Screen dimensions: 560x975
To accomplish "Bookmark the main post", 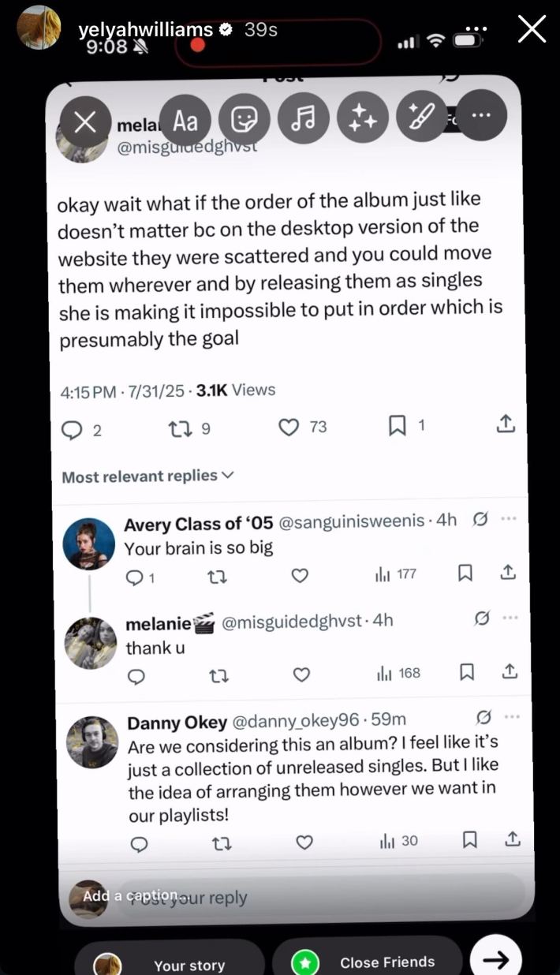I will (x=397, y=426).
